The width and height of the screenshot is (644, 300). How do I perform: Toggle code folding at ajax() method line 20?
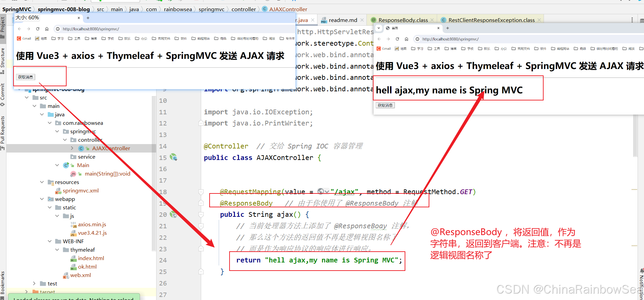point(201,214)
